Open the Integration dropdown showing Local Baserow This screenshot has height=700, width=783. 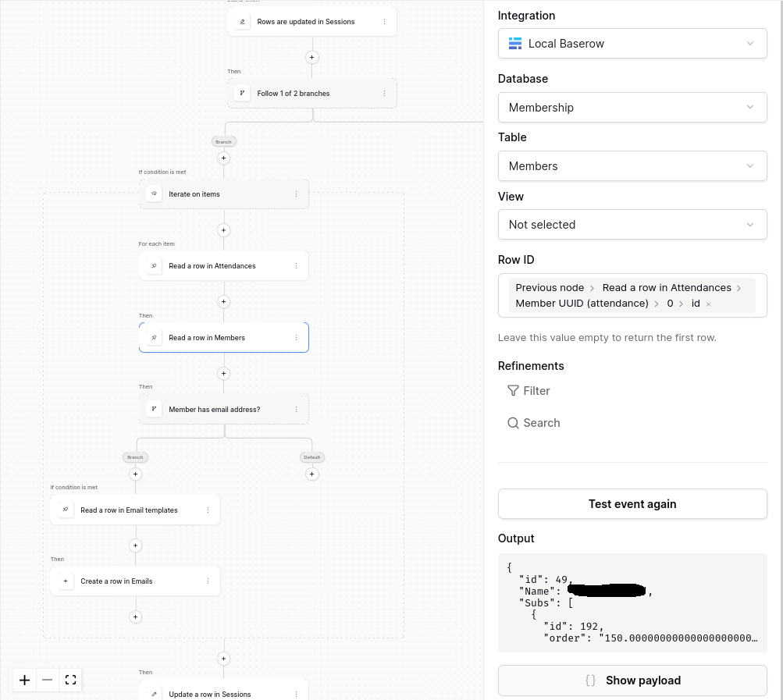tap(632, 44)
